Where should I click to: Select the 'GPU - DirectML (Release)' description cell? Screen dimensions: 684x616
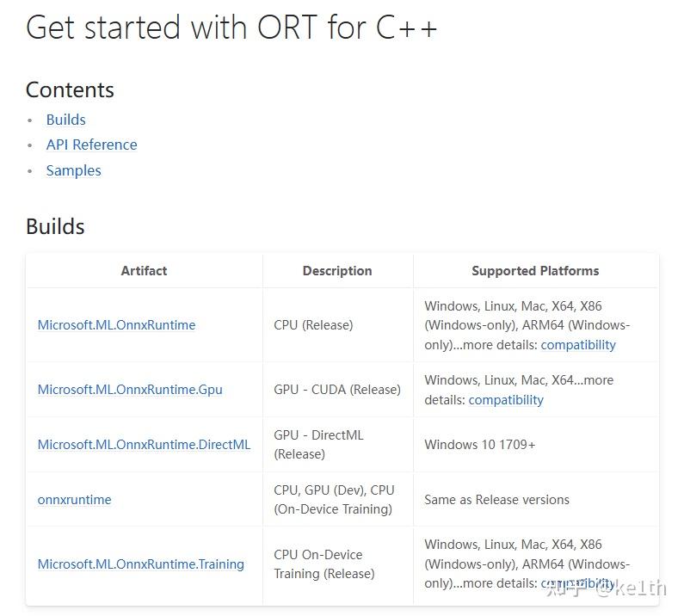click(x=319, y=445)
